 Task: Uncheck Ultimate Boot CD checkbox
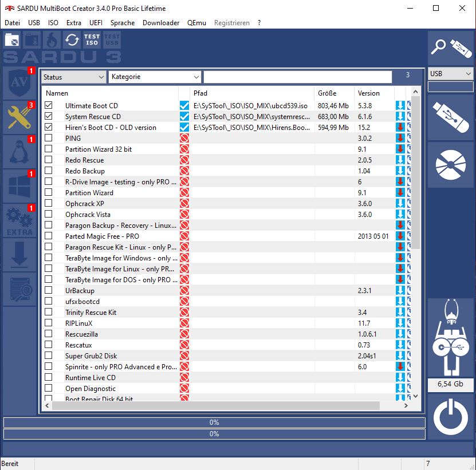point(48,105)
